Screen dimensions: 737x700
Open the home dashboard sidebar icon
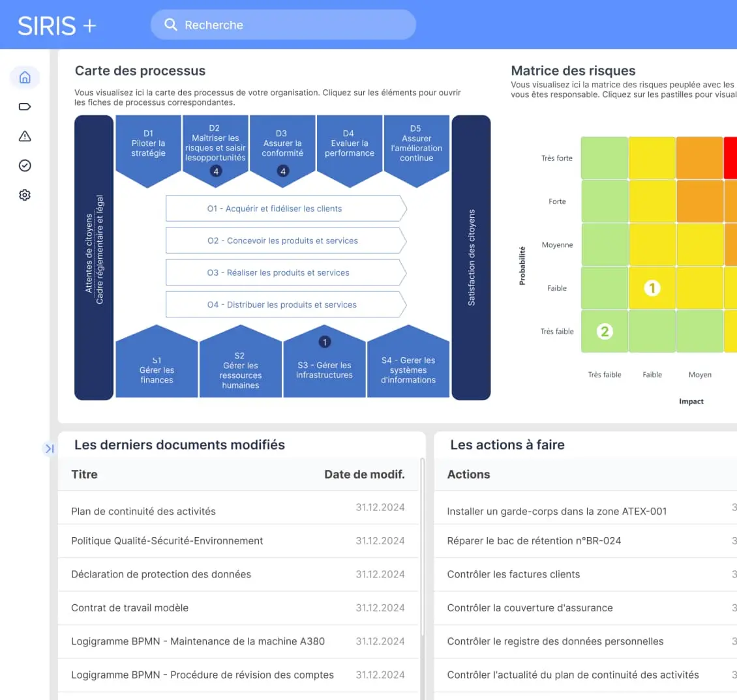(25, 78)
